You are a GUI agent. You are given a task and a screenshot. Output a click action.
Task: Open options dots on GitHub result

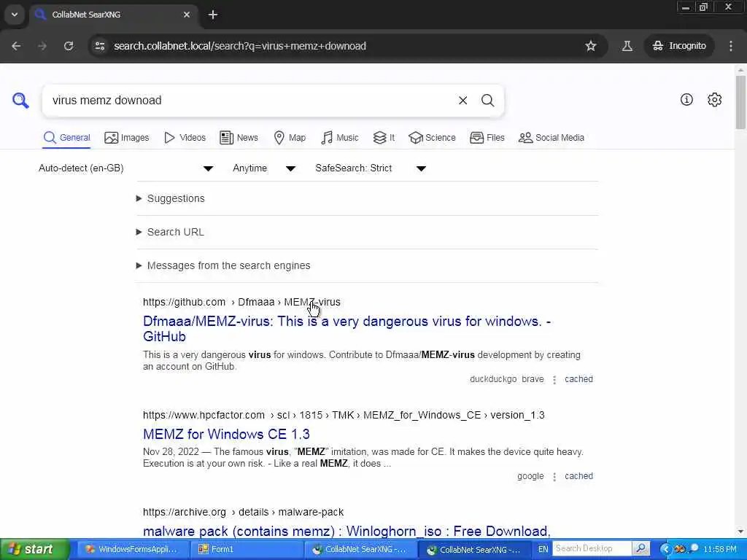tap(554, 379)
